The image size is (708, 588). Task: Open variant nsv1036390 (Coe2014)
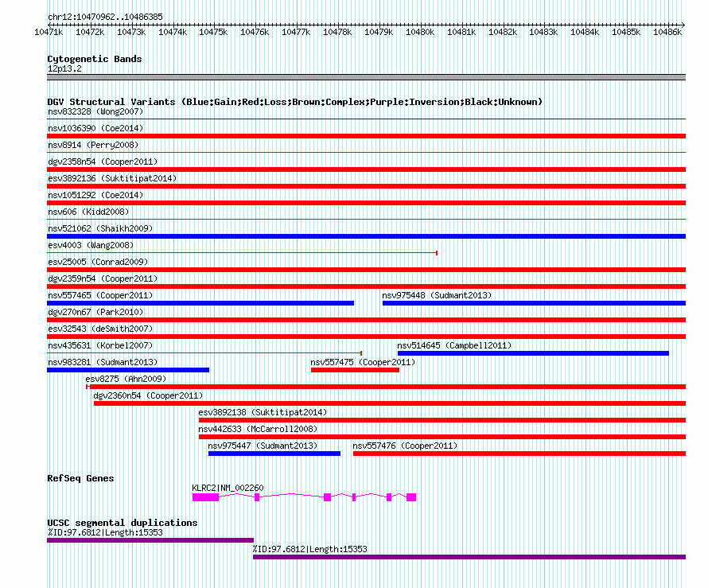(95, 128)
